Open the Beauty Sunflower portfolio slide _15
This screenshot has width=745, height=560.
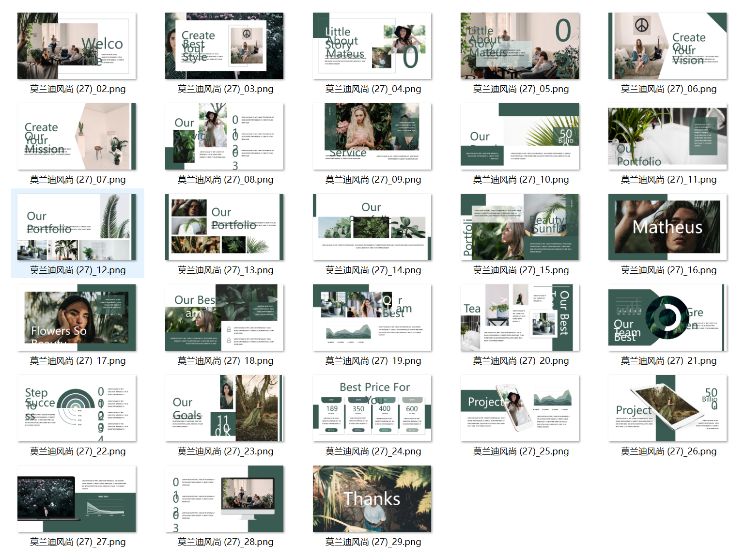coord(520,227)
